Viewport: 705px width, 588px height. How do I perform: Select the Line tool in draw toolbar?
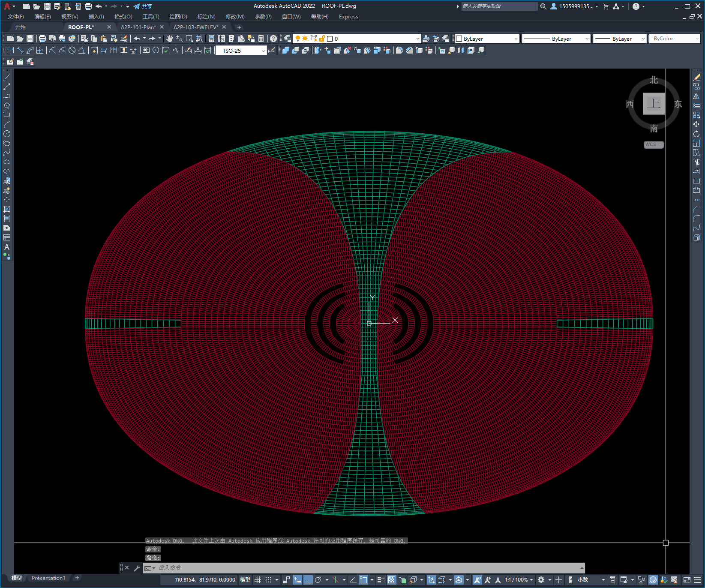[x=7, y=77]
